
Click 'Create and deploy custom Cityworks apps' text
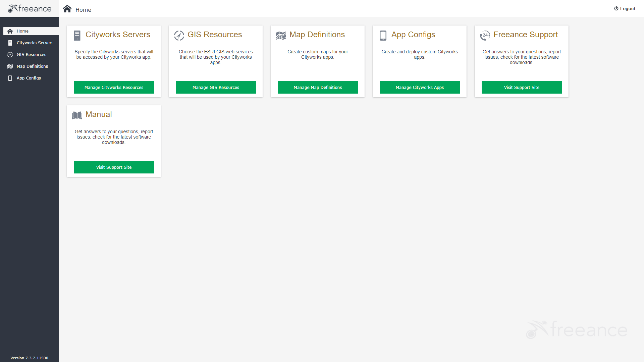coord(420,54)
